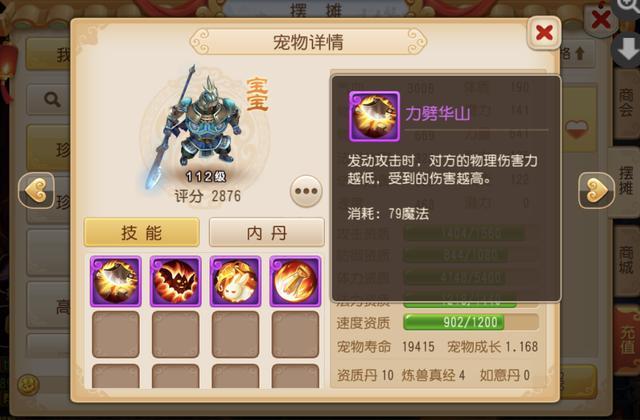
Task: Click the 速度资质 902/1200 progress bar
Action: click(471, 322)
